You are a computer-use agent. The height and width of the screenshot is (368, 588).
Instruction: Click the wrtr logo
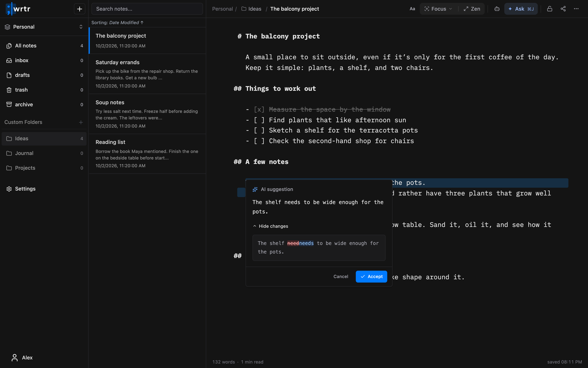point(18,9)
